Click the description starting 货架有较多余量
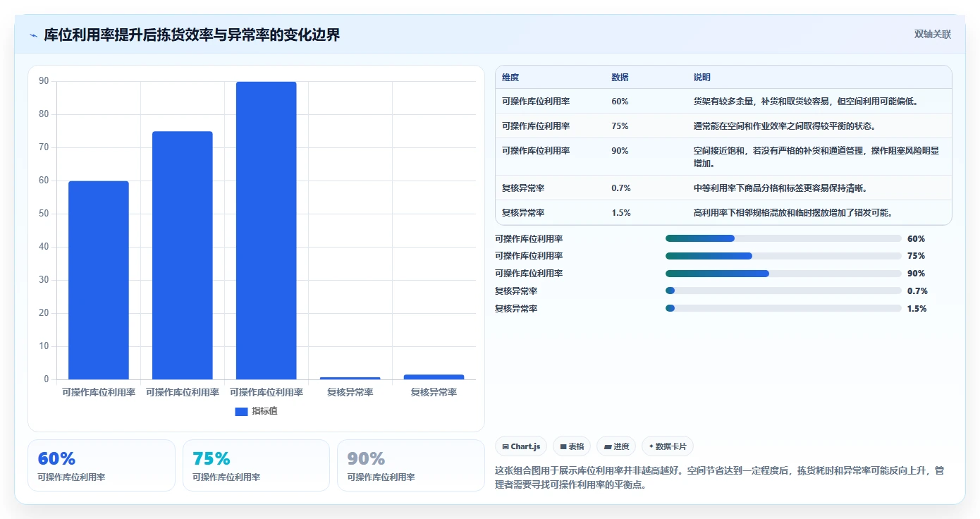Image resolution: width=980 pixels, height=519 pixels. pos(806,102)
